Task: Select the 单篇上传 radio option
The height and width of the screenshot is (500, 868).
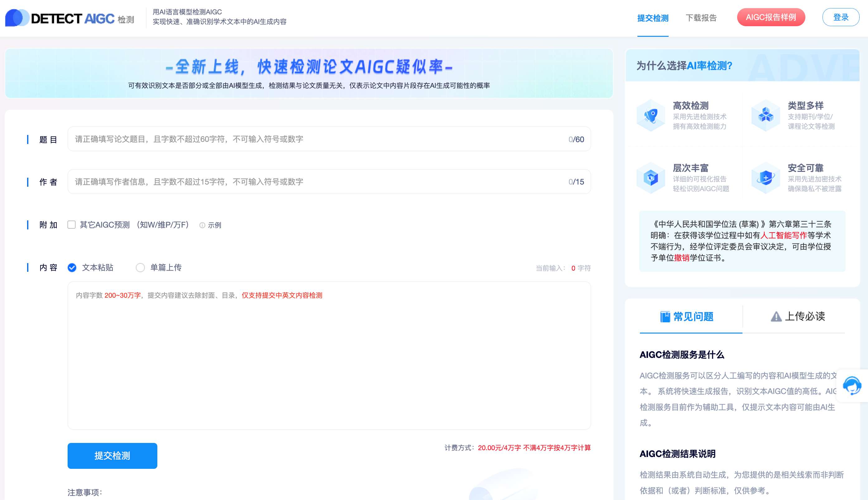Action: tap(141, 267)
